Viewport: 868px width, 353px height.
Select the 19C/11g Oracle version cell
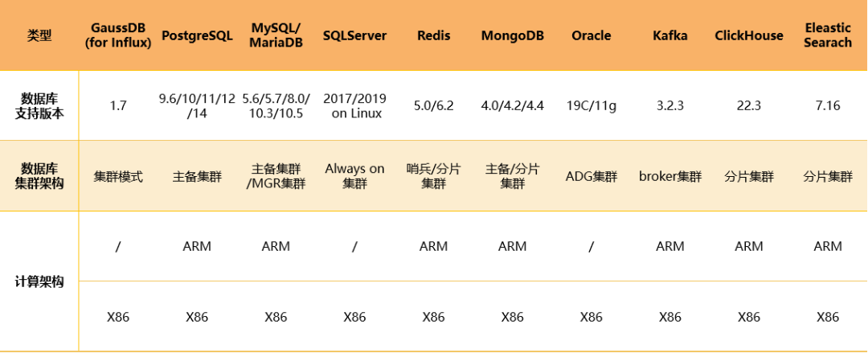tap(592, 105)
